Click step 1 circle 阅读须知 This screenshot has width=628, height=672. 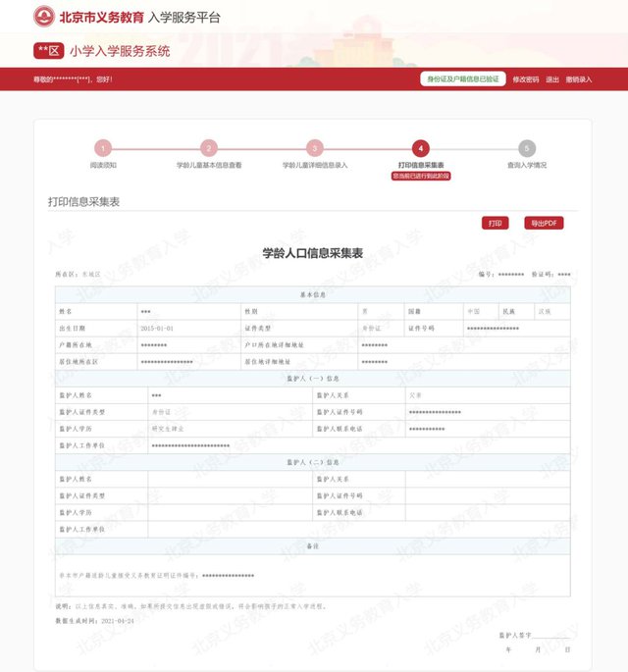(103, 148)
